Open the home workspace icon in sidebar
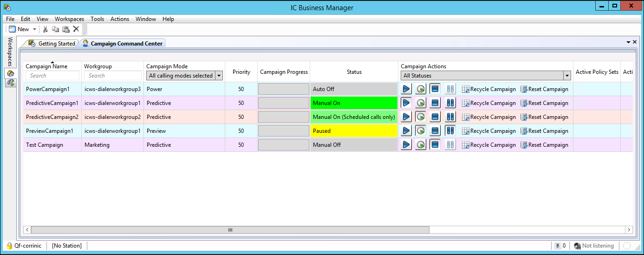 coord(11,73)
